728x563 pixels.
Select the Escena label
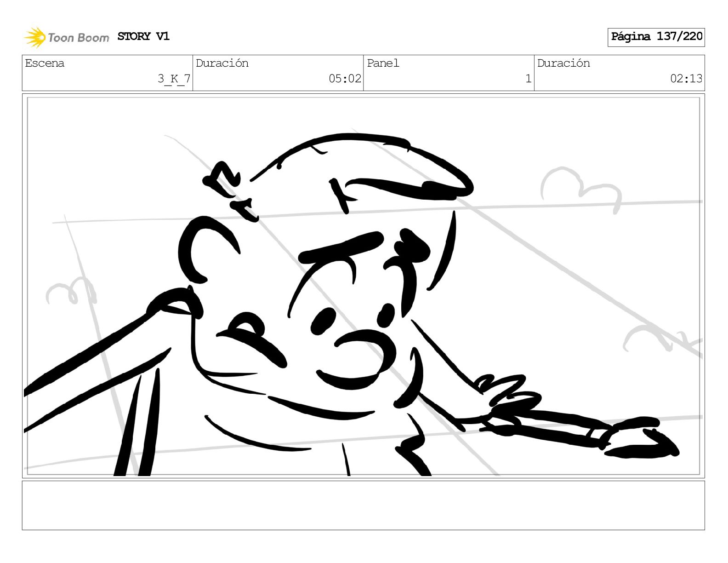(x=45, y=63)
